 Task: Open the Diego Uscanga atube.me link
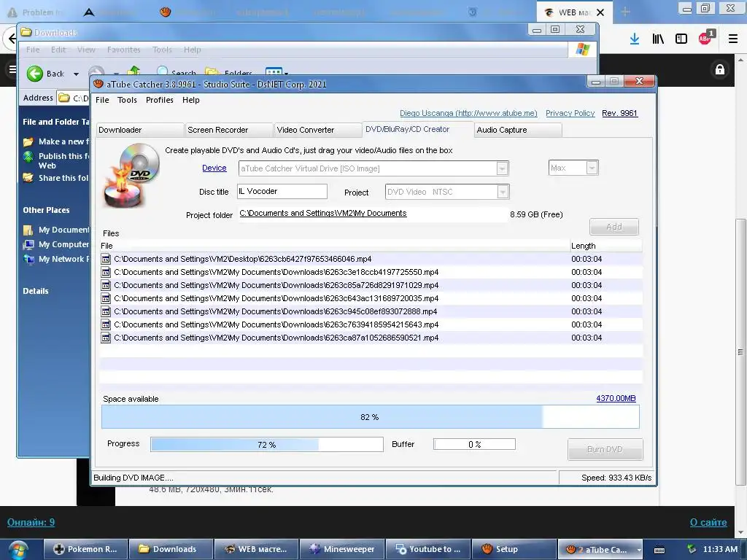click(468, 113)
